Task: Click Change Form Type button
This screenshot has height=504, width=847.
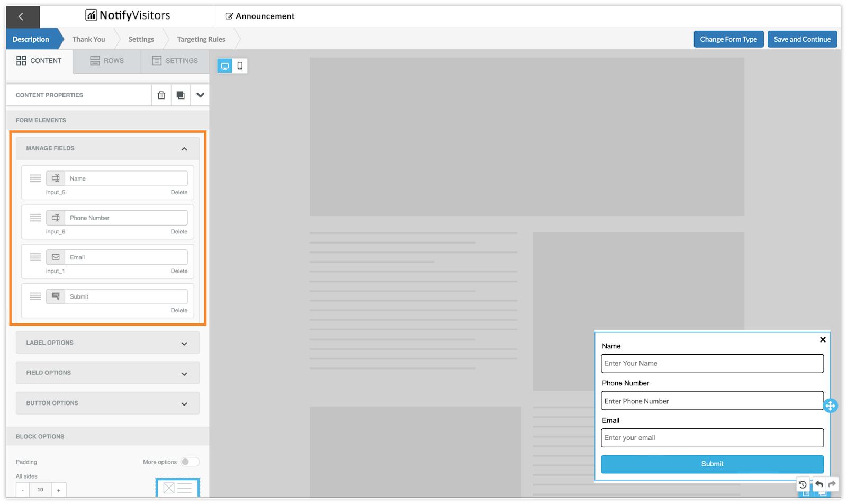Action: 728,39
